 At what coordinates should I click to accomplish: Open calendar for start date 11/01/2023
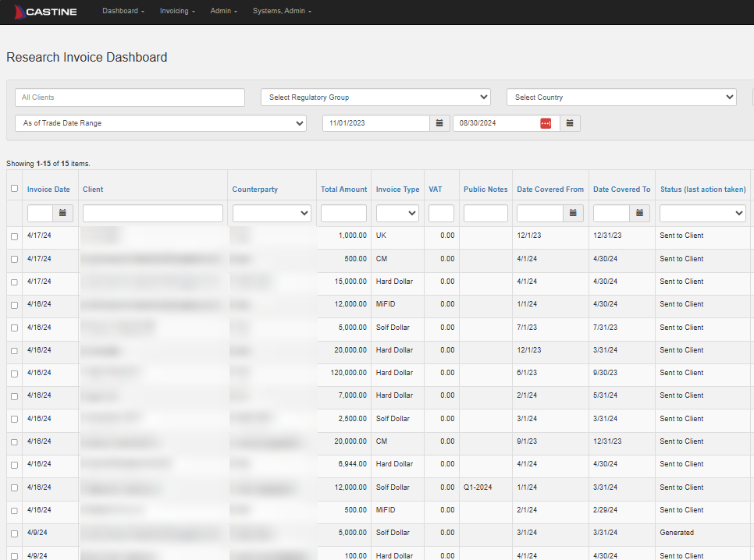point(439,123)
